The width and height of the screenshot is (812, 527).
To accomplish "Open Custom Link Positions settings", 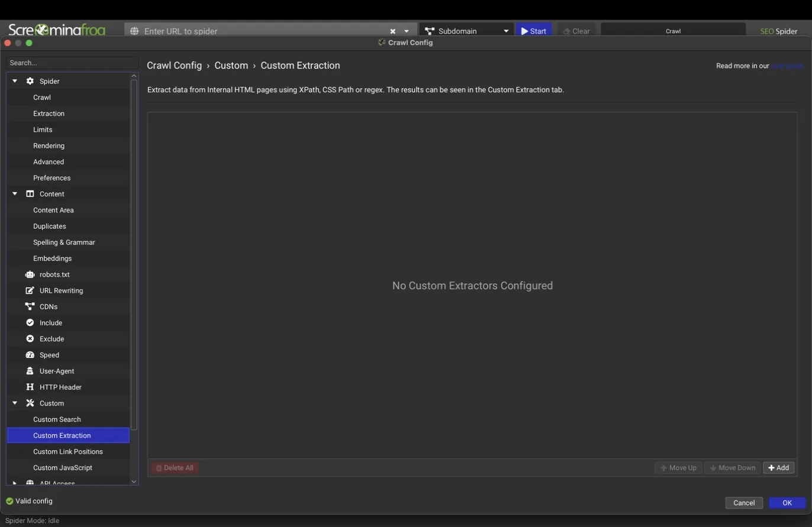I will (x=68, y=451).
